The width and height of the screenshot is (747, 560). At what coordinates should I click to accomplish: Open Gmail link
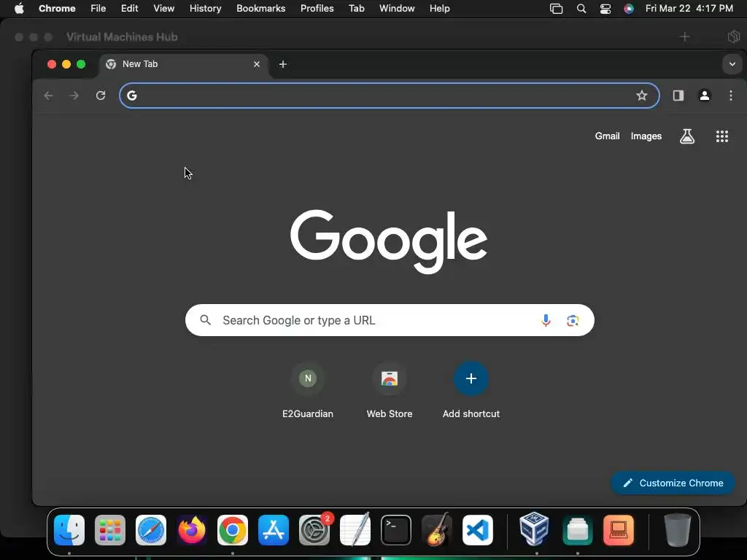(x=607, y=136)
